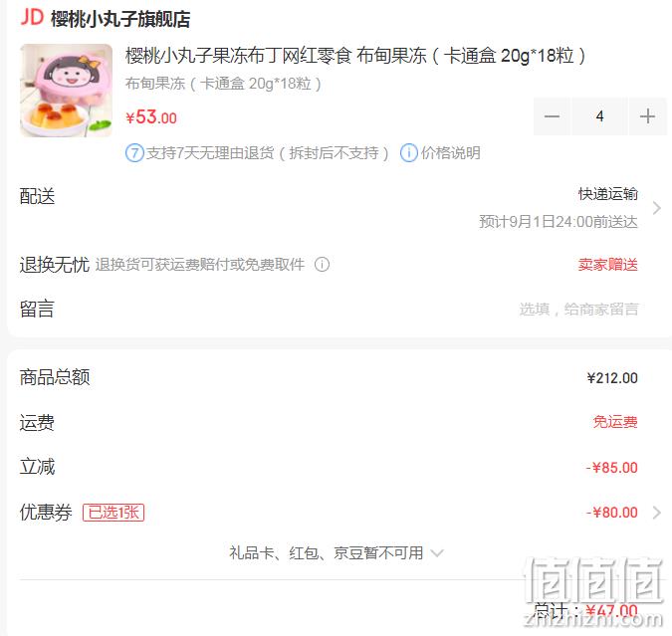Click the JD logo icon
This screenshot has height=636, width=672.
32,18
